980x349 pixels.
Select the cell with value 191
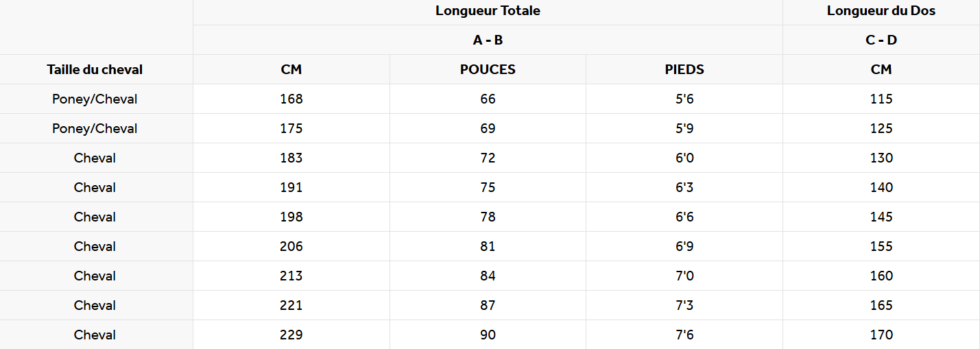click(291, 187)
